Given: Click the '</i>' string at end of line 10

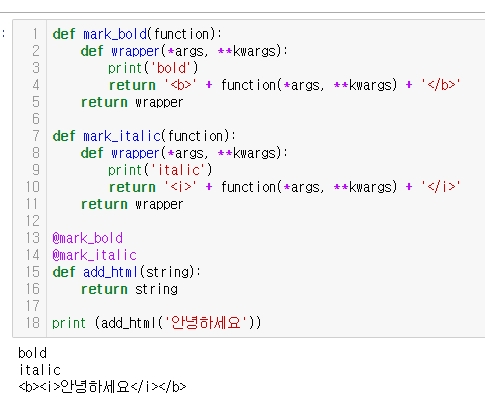Looking at the screenshot, I should [441, 187].
